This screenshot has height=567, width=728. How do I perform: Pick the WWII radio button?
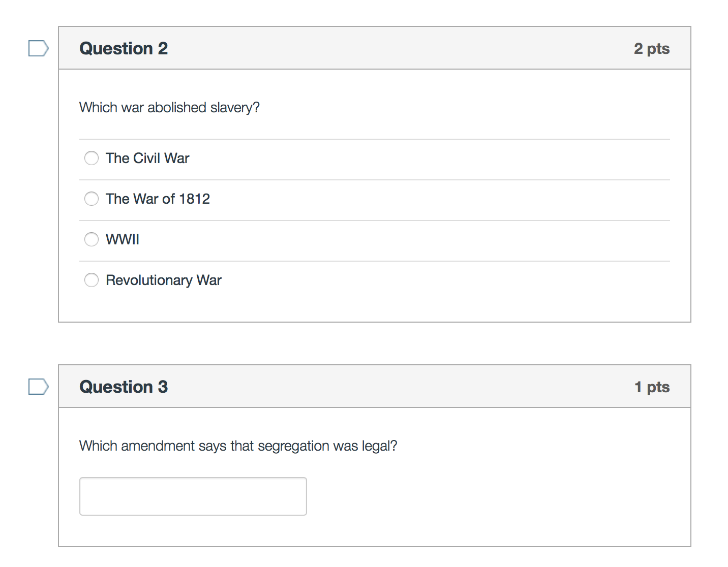[92, 239]
